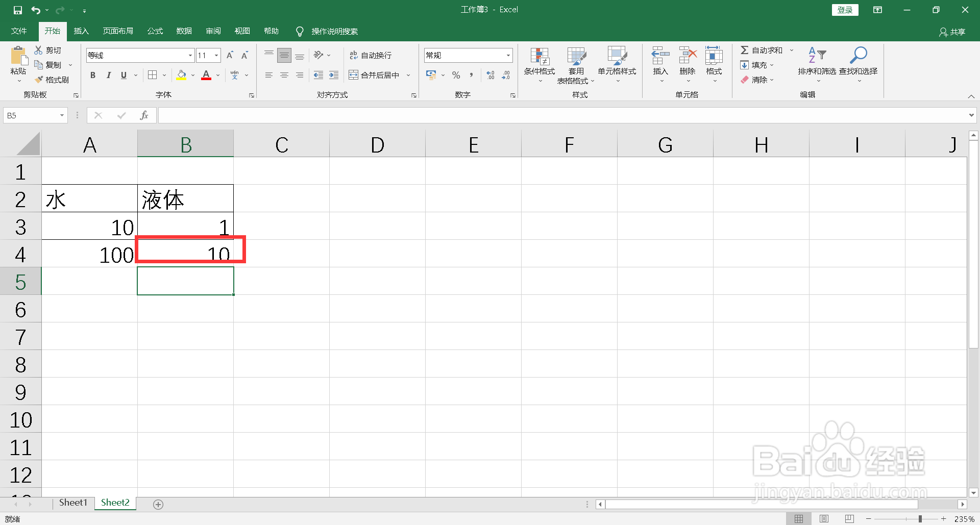Expand the font name dropdown
Image resolution: width=980 pixels, height=525 pixels.
[190, 55]
